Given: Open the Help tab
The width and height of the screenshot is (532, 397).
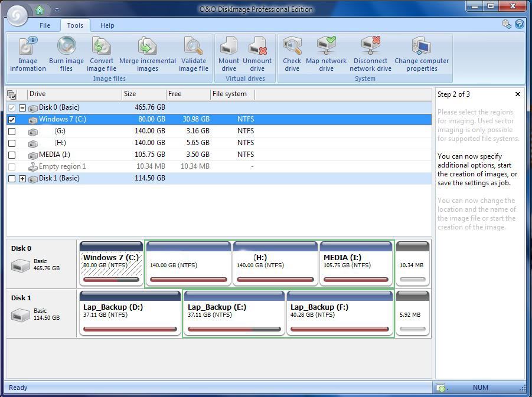Looking at the screenshot, I should click(107, 25).
